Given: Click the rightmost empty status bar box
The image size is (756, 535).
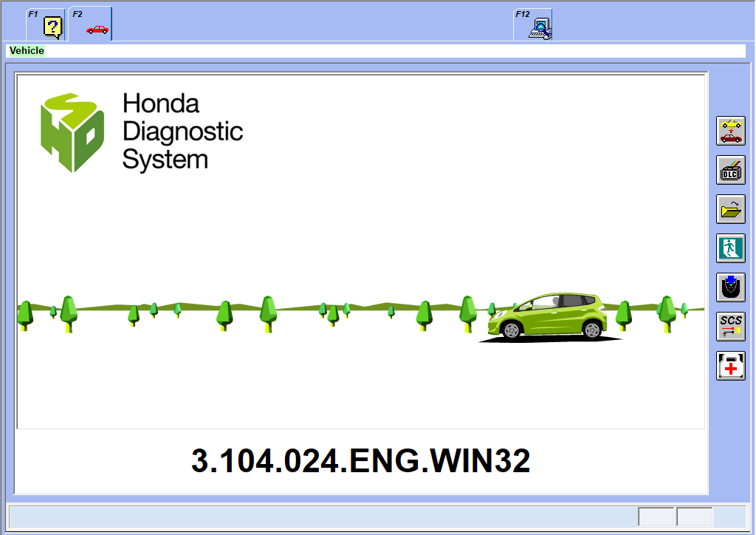Looking at the screenshot, I should [695, 517].
